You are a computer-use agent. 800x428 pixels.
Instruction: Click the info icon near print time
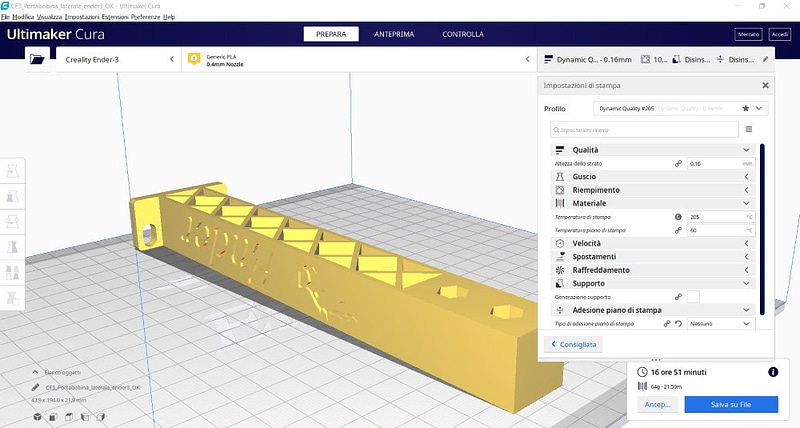773,372
